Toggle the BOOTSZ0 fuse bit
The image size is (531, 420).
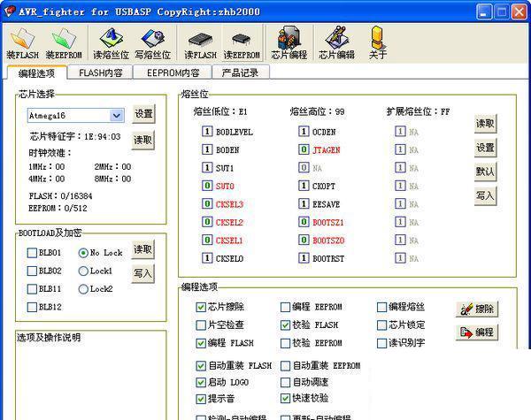[304, 240]
